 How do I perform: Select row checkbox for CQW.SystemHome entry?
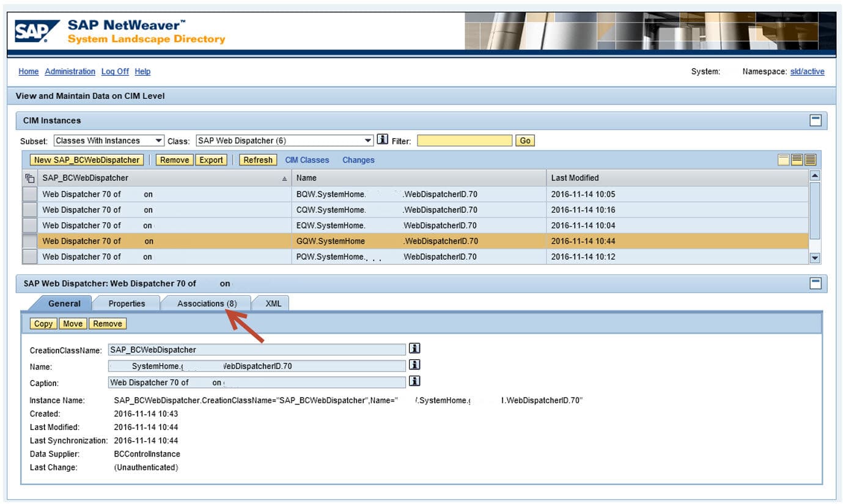coord(29,210)
